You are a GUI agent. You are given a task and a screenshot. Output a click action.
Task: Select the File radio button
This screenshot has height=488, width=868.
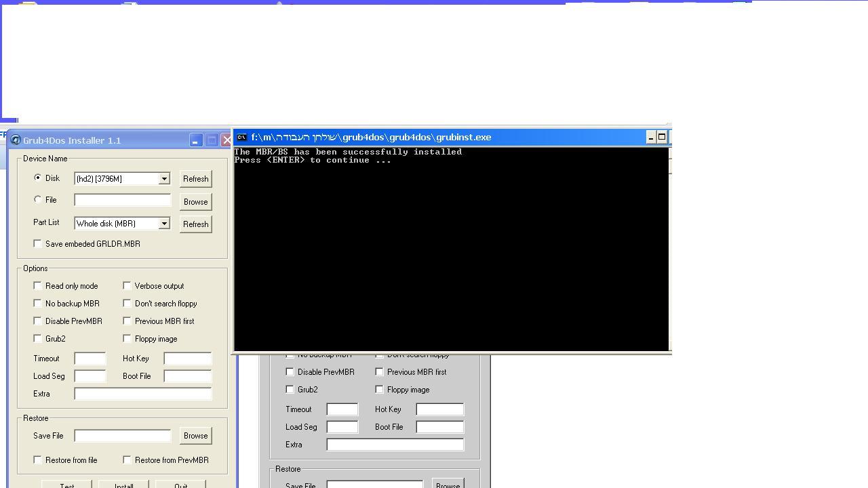[x=38, y=199]
